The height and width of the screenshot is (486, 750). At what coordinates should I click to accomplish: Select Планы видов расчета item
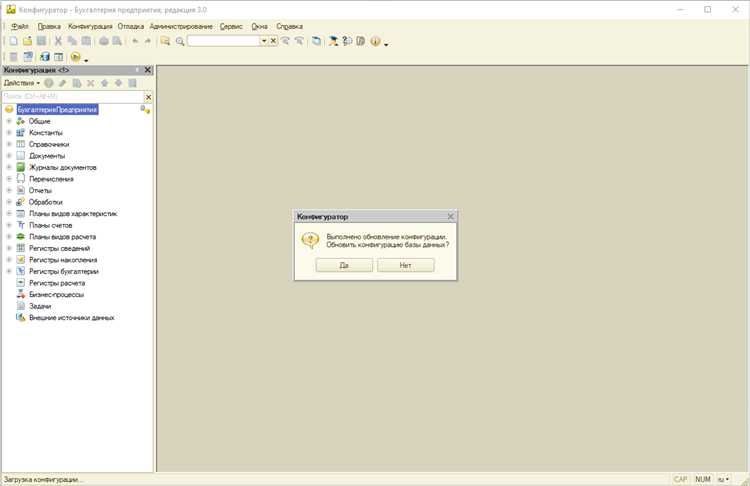pos(62,237)
